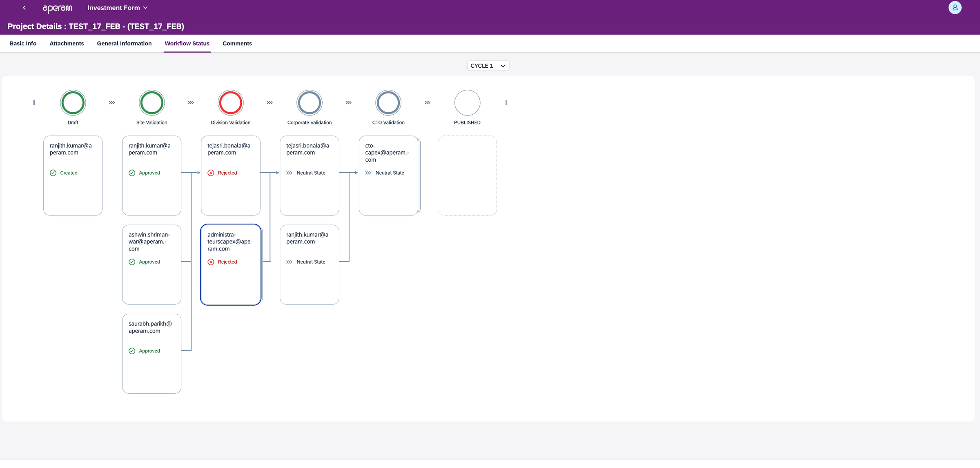Select the administrateurscapex rejected card

[231, 265]
